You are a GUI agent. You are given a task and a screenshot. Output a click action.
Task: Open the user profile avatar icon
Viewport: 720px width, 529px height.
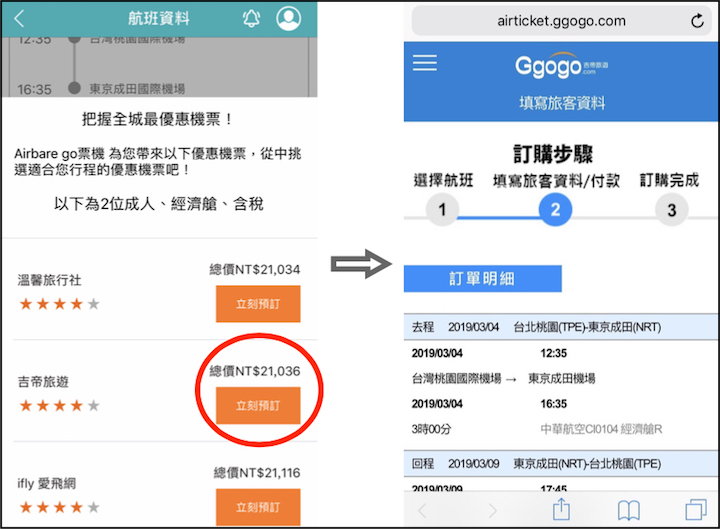click(289, 18)
